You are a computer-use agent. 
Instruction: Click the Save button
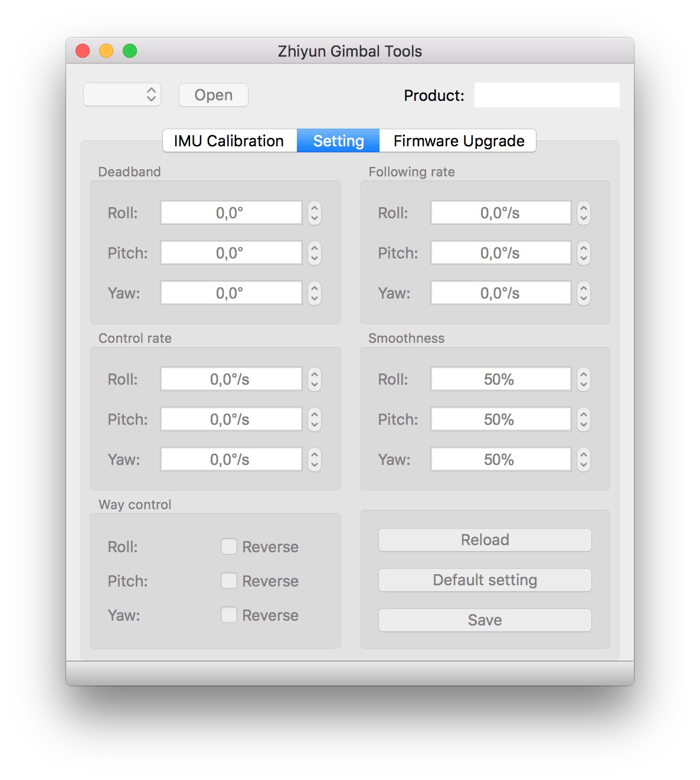tap(485, 620)
